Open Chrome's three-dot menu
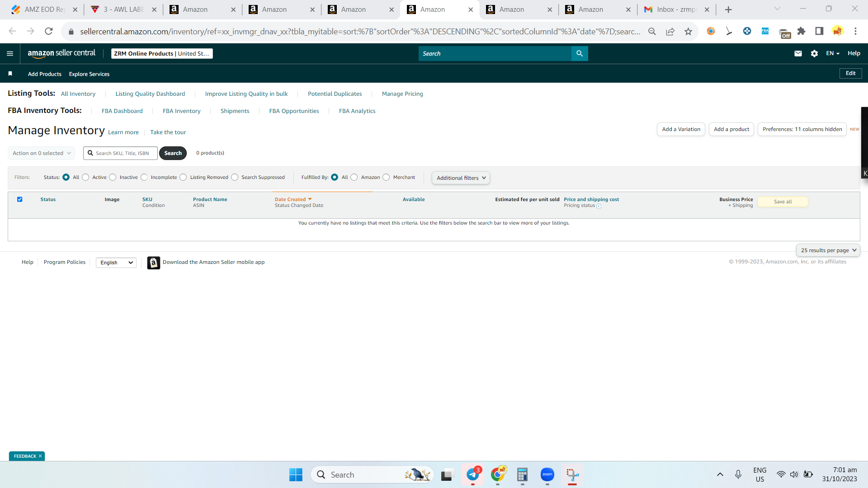 point(855,31)
